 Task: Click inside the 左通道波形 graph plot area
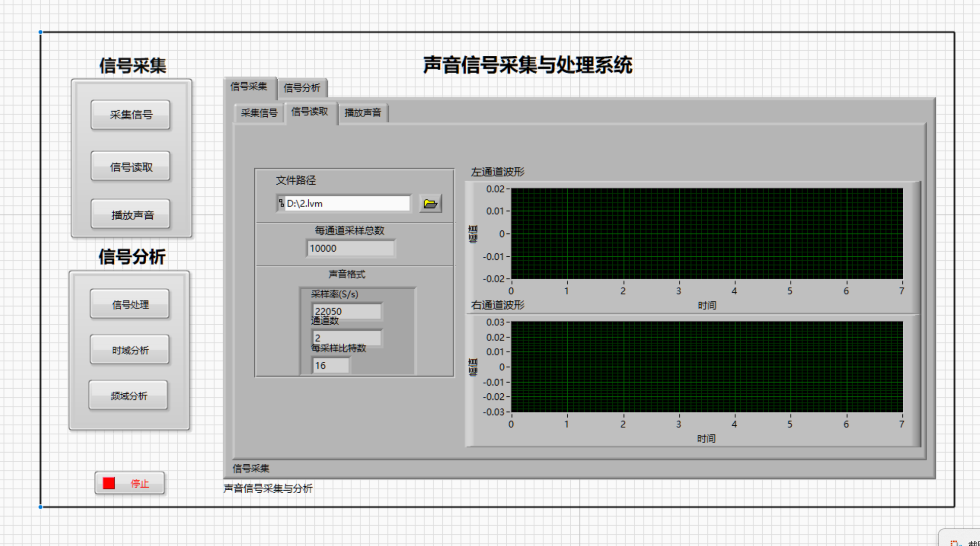pos(707,233)
